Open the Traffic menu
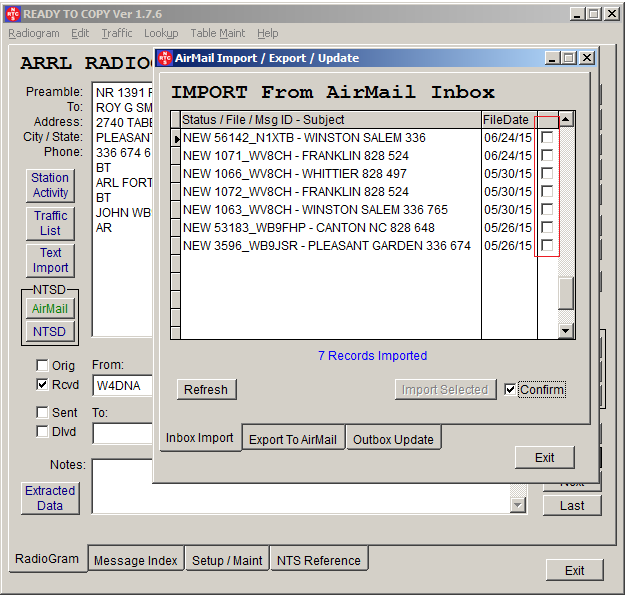This screenshot has height=599, width=628. click(x=117, y=33)
